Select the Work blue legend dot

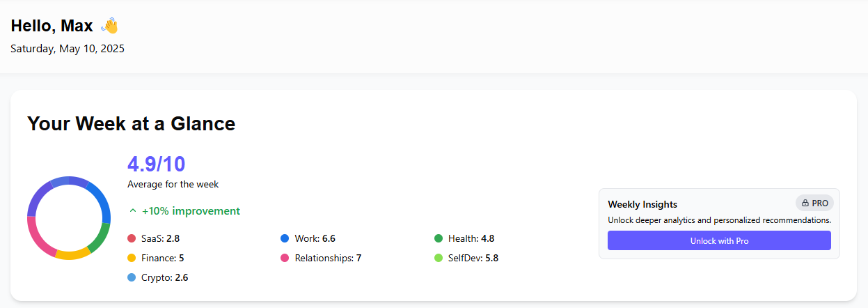285,238
